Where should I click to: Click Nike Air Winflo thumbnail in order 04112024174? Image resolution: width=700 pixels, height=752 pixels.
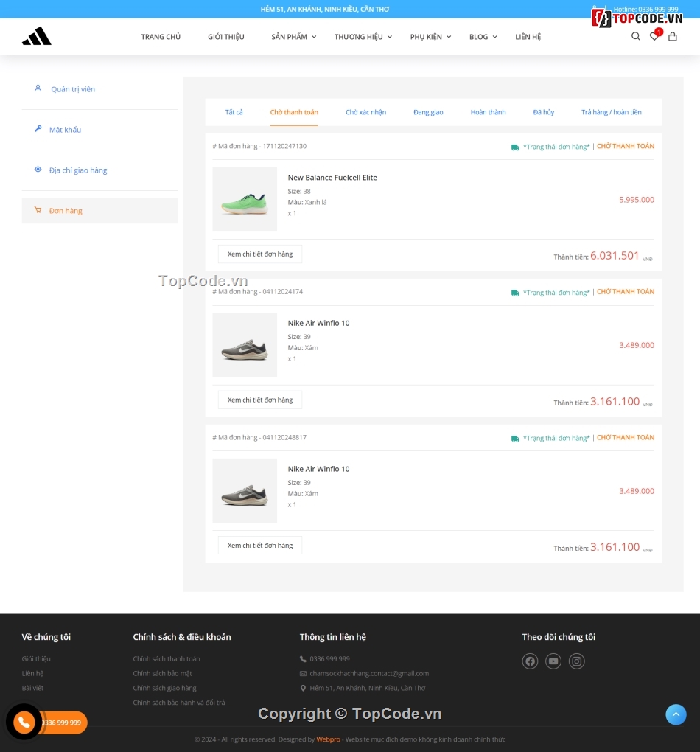245,345
